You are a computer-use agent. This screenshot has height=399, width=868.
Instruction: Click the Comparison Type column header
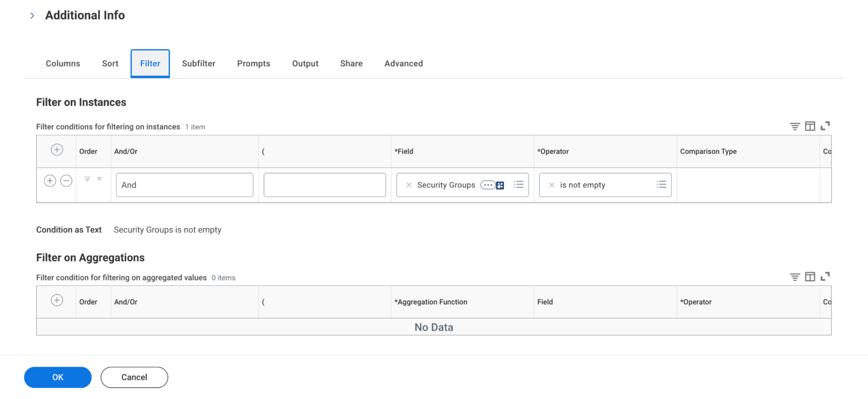[708, 151]
